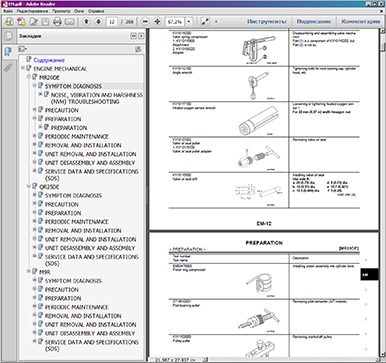
Task: Select PERIODIC MAINTENANCE bookmark under MR20DE
Action: click(x=77, y=136)
